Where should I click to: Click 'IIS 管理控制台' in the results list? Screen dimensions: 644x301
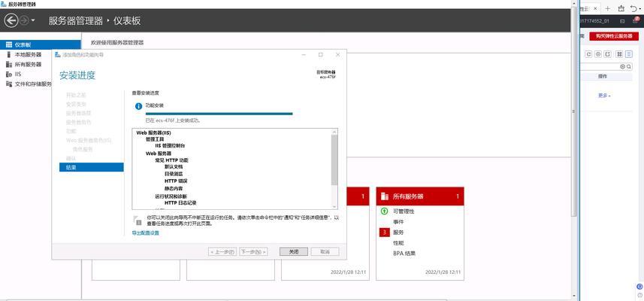point(170,146)
